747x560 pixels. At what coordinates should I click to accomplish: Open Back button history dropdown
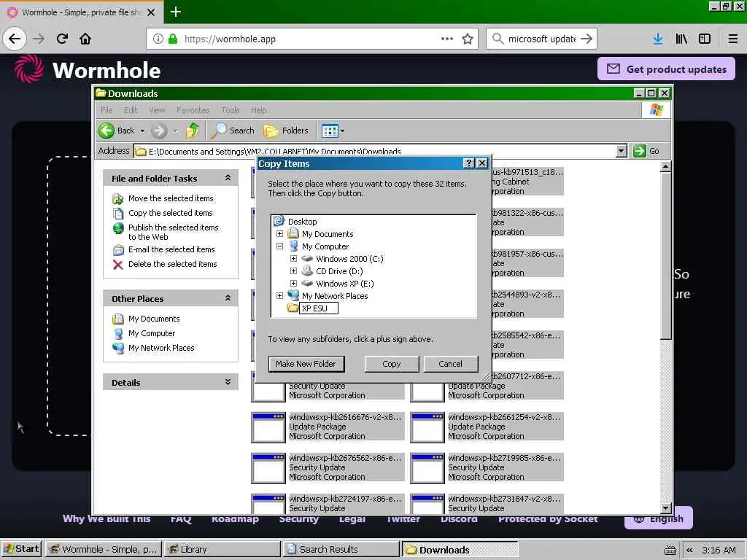click(x=142, y=131)
